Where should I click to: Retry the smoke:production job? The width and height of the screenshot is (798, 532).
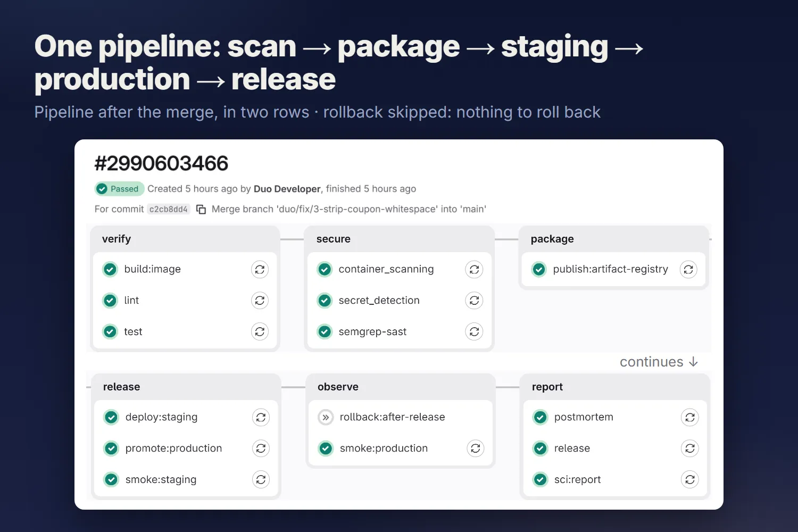(x=476, y=448)
